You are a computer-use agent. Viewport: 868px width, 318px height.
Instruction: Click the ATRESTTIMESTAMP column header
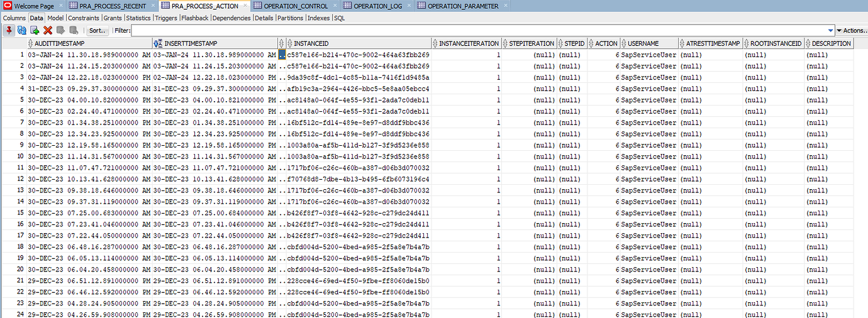click(x=710, y=43)
